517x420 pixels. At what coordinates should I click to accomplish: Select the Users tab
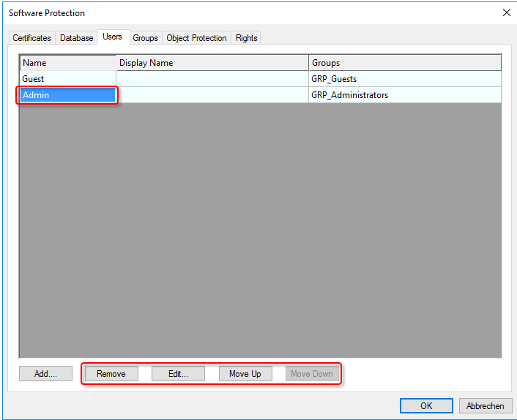(113, 37)
